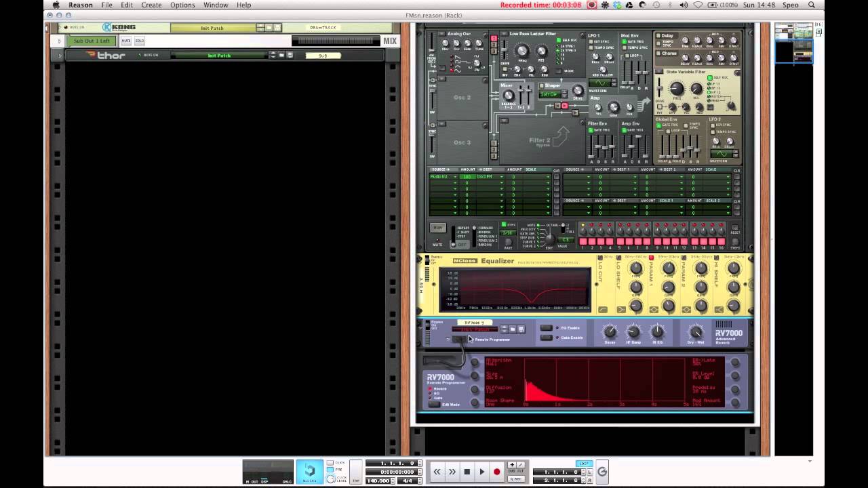Click the Spotlight search icon in menu bar
868x488 pixels.
coord(811,5)
